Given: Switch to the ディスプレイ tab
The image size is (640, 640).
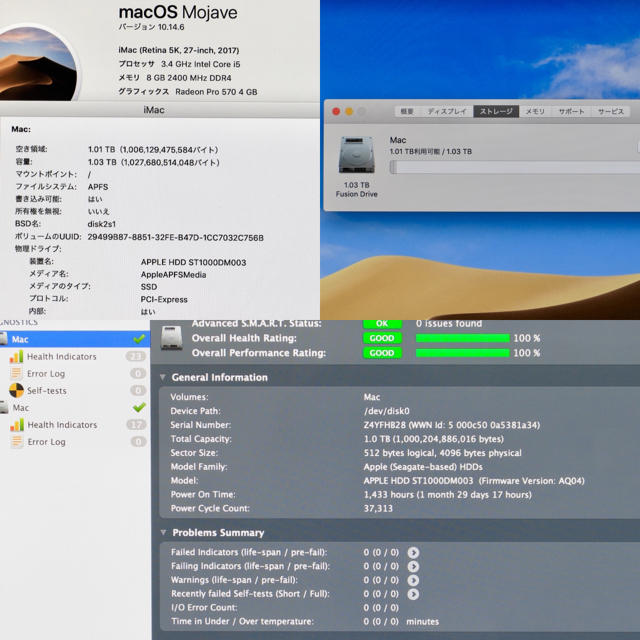Looking at the screenshot, I should [447, 111].
